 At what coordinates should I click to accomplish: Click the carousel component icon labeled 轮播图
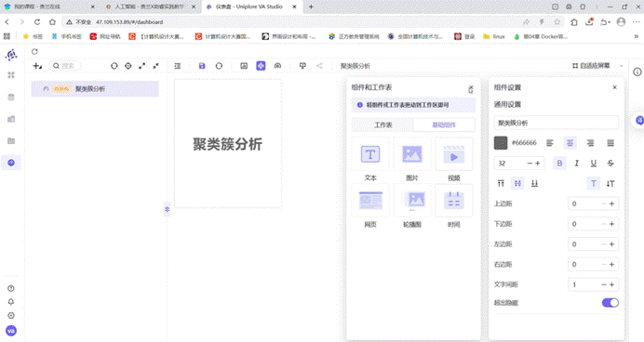412,201
